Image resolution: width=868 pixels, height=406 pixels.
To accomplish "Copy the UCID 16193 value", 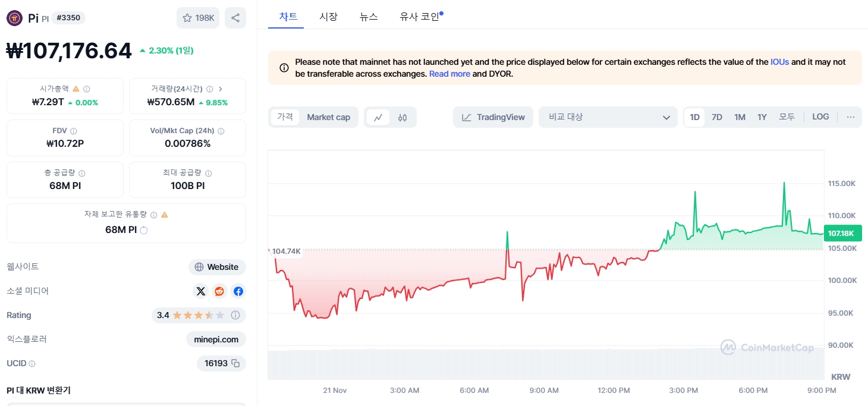I will coord(235,363).
